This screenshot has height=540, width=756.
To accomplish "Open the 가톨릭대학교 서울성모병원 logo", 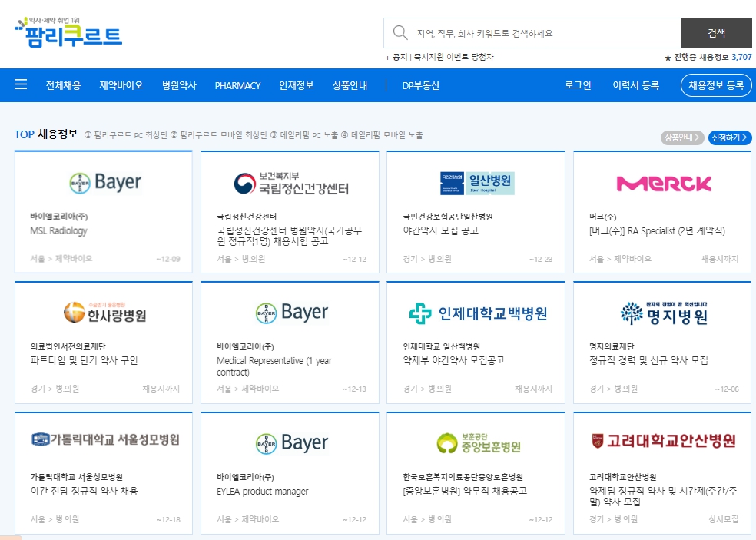I will (x=105, y=439).
